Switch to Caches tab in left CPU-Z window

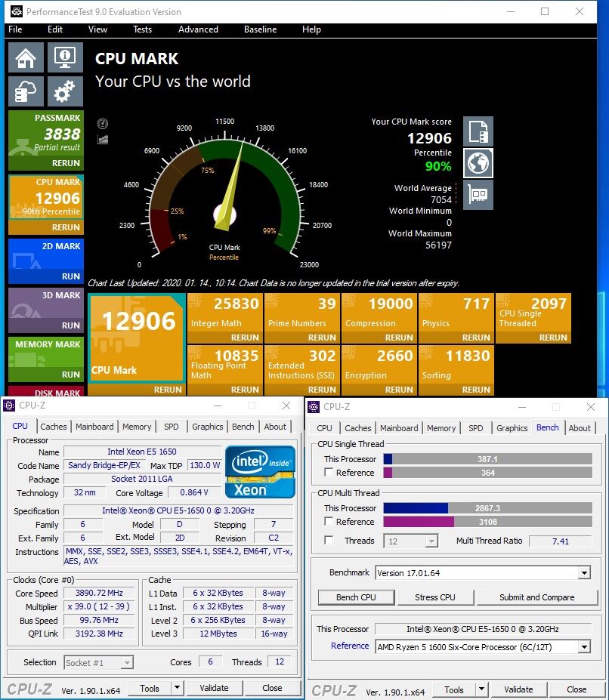[53, 427]
